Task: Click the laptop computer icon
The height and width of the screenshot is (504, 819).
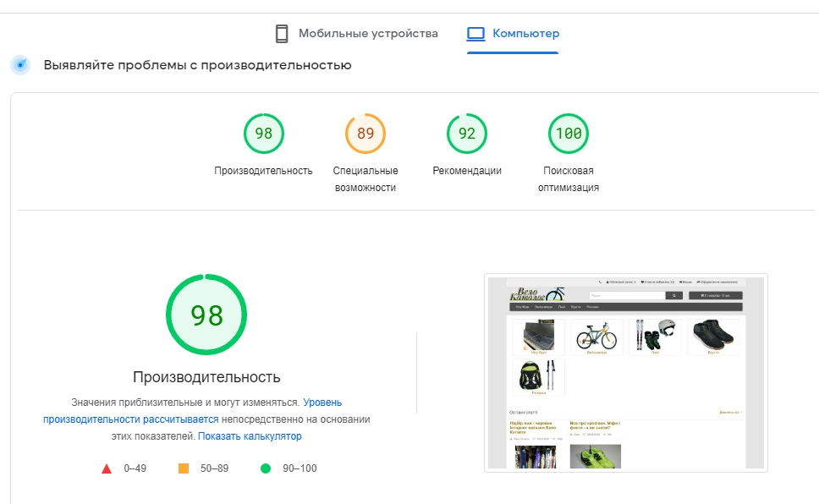Action: pos(475,34)
